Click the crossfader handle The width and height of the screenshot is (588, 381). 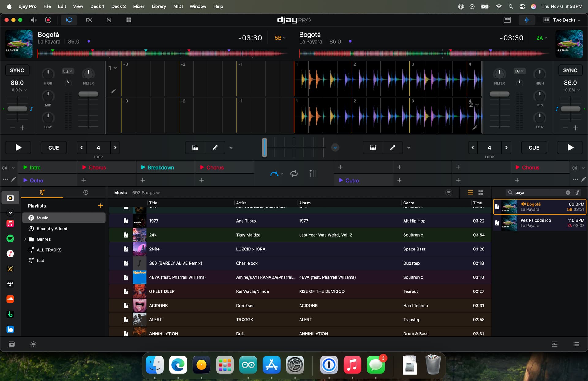(x=264, y=147)
